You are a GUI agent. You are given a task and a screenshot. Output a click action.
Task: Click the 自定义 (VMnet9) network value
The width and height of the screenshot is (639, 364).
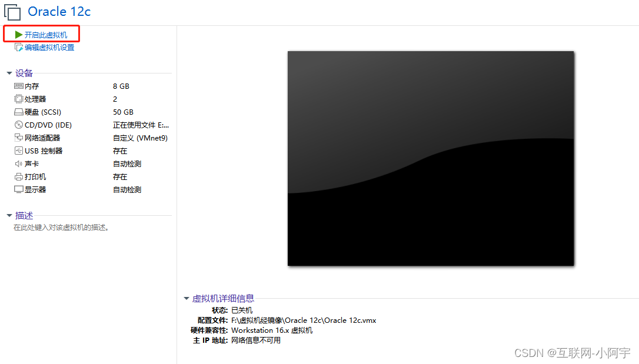coord(140,138)
